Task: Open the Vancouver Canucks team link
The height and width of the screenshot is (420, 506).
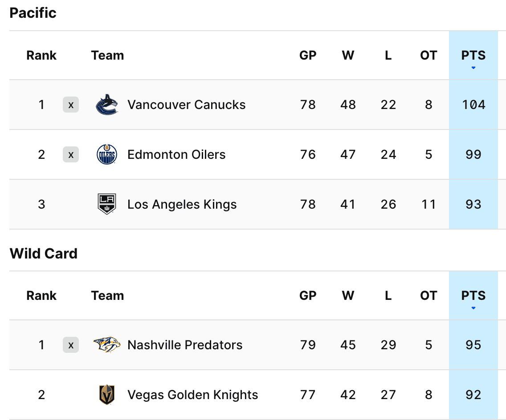Action: [186, 105]
